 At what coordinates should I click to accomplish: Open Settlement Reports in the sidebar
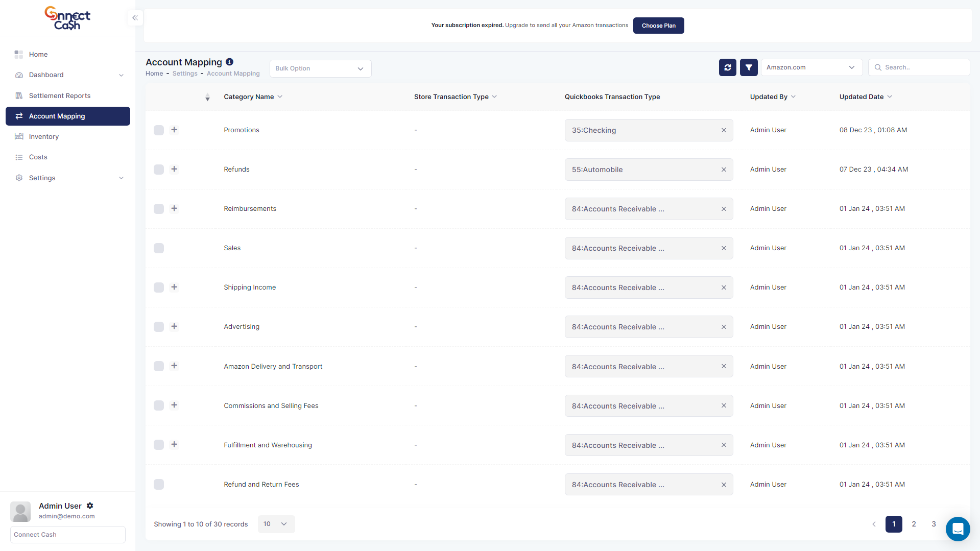click(x=59, y=95)
